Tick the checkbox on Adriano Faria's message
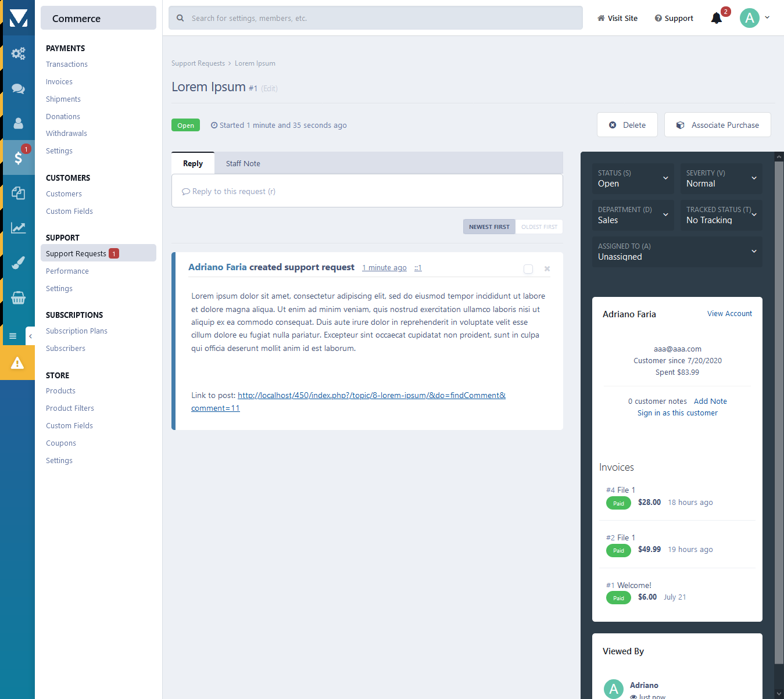This screenshot has width=784, height=699. click(x=528, y=268)
